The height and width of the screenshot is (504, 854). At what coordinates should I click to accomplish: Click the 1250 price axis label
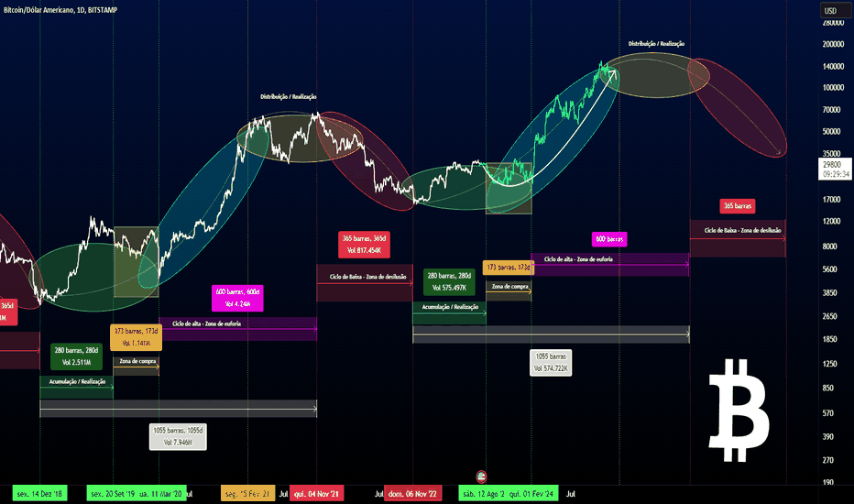(829, 364)
